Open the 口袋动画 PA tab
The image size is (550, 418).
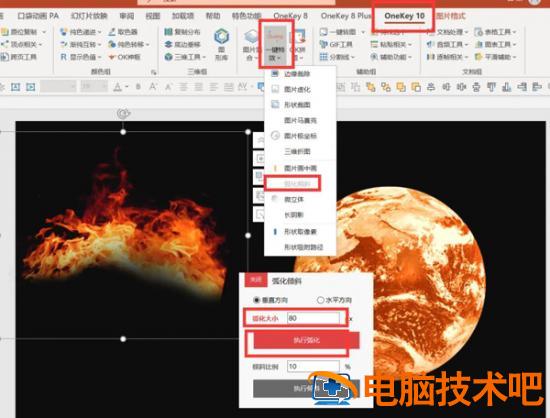pyautogui.click(x=38, y=16)
